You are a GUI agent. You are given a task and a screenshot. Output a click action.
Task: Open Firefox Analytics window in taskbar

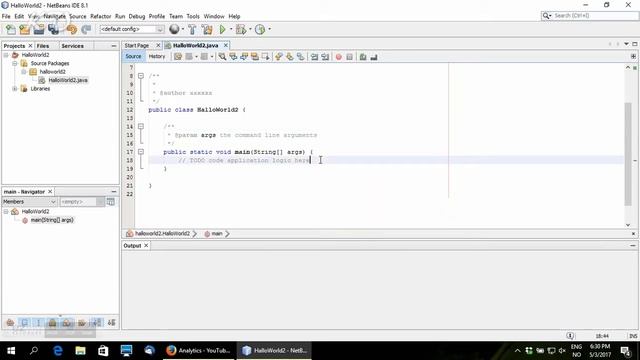[x=199, y=351]
